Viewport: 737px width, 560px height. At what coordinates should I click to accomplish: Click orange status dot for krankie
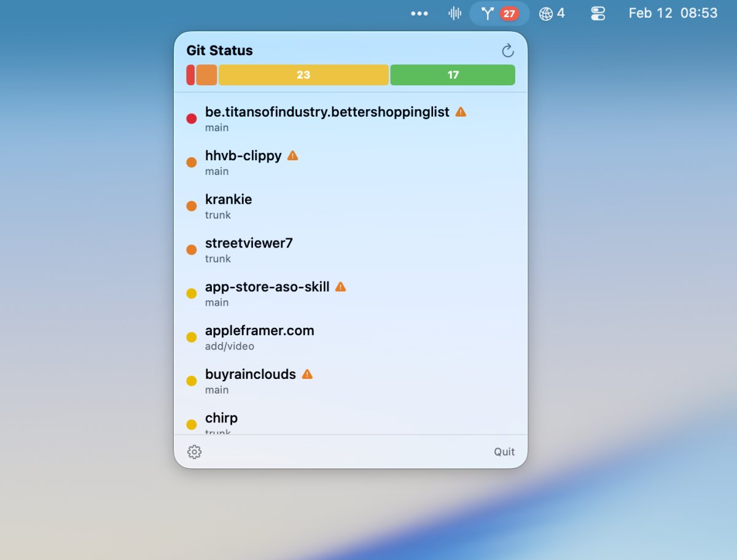pos(192,206)
